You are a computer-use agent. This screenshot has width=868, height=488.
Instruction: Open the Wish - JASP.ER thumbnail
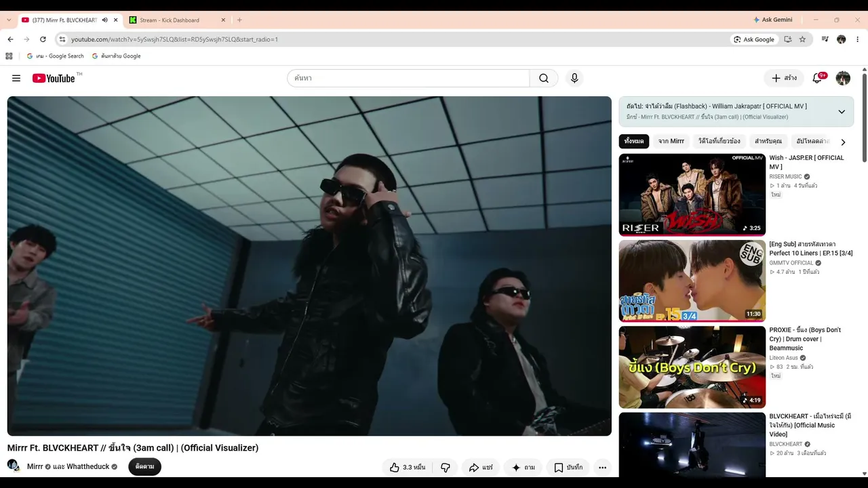pyautogui.click(x=692, y=195)
